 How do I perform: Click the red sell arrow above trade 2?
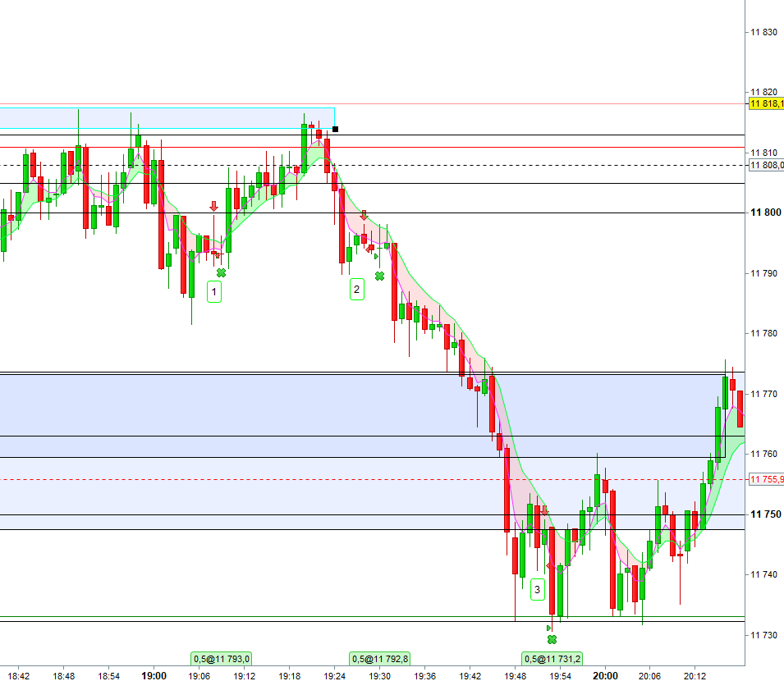point(364,215)
